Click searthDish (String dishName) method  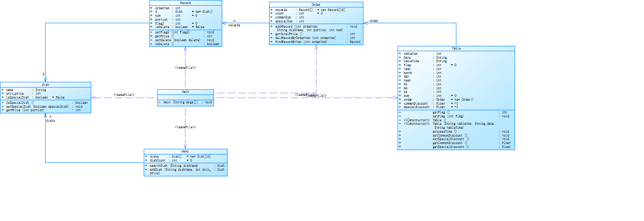(x=185, y=166)
